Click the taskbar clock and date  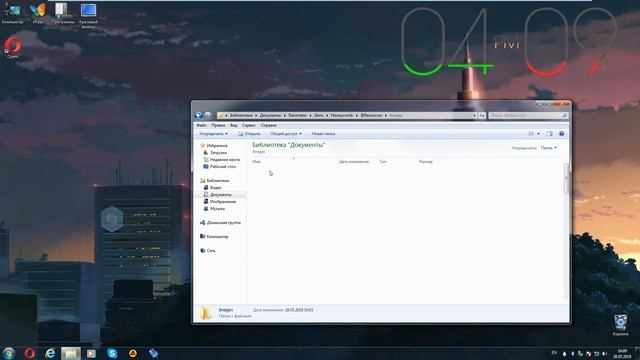[622, 353]
